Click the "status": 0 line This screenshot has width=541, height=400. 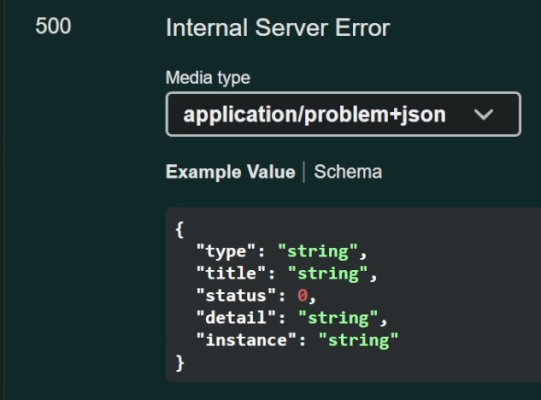coord(256,296)
